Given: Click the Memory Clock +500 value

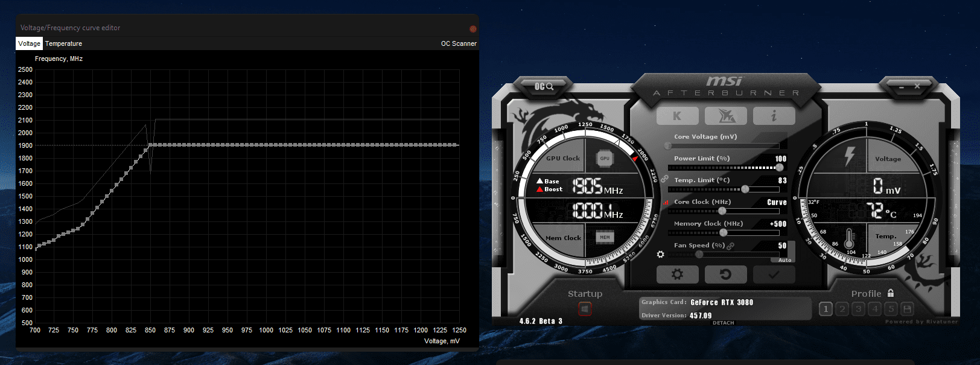Looking at the screenshot, I should coord(778,224).
